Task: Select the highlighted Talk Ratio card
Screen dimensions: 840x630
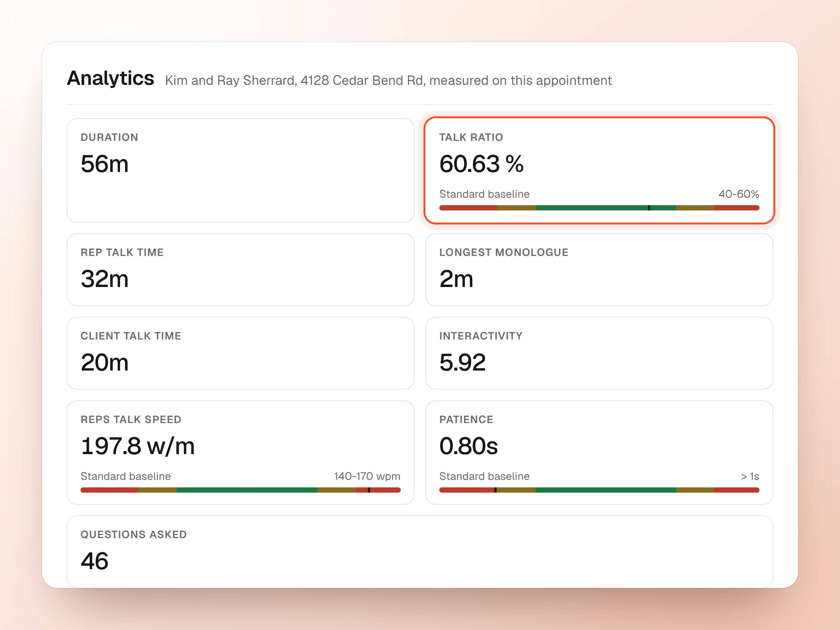Action: click(599, 170)
